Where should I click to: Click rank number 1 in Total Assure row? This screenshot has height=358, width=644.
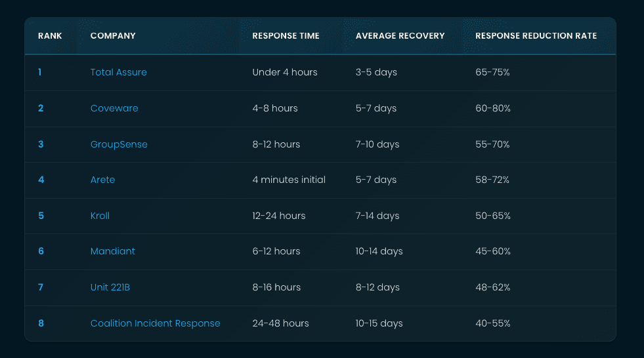click(x=40, y=72)
